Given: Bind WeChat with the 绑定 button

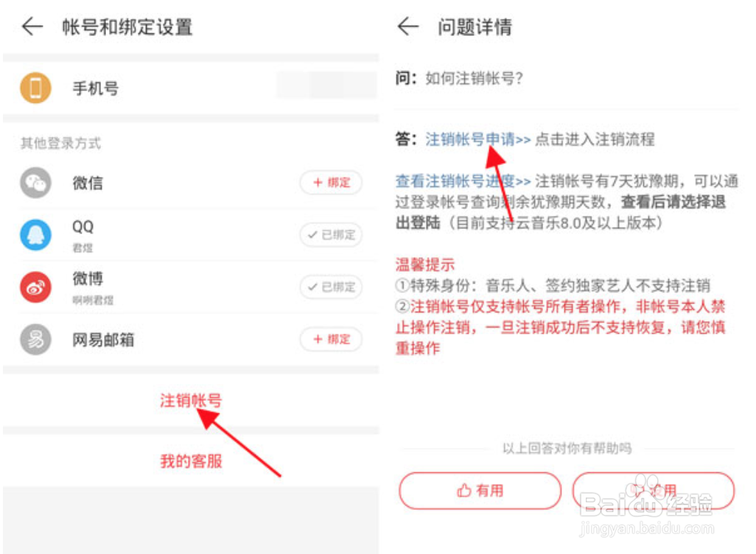Looking at the screenshot, I should coord(331,182).
